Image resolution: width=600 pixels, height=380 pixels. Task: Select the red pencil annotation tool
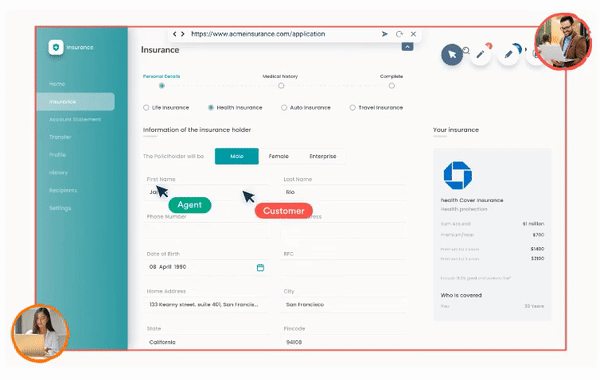pyautogui.click(x=481, y=54)
